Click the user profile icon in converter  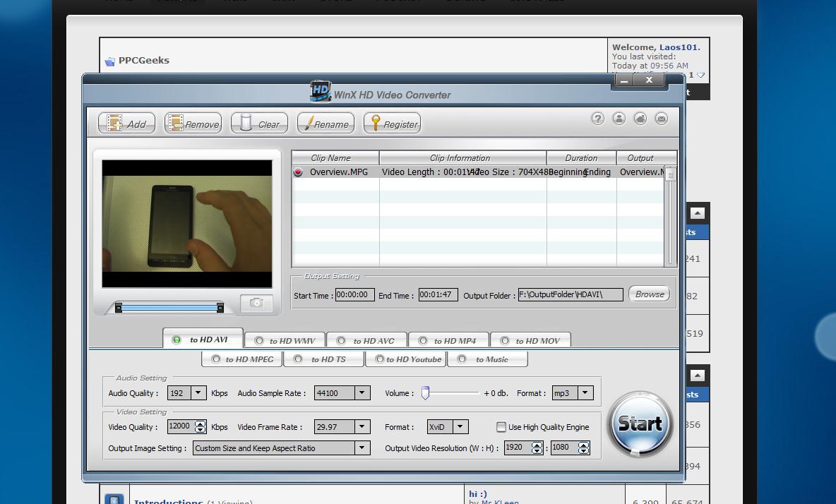619,119
